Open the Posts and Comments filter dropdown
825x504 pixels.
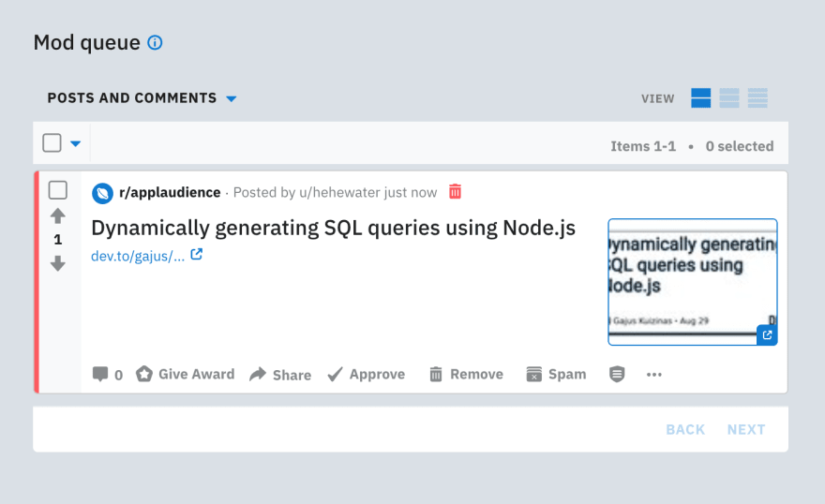click(142, 98)
